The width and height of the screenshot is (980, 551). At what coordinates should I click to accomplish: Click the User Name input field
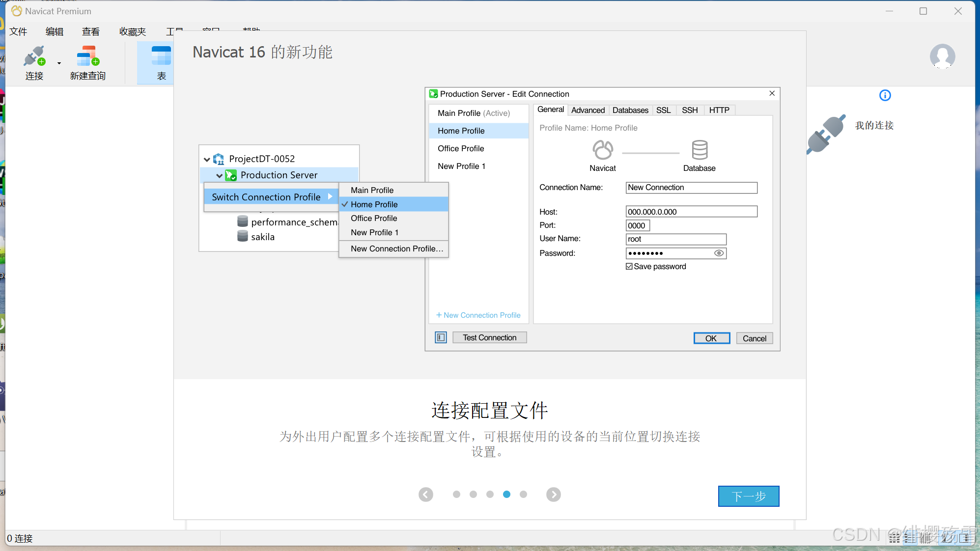(676, 239)
